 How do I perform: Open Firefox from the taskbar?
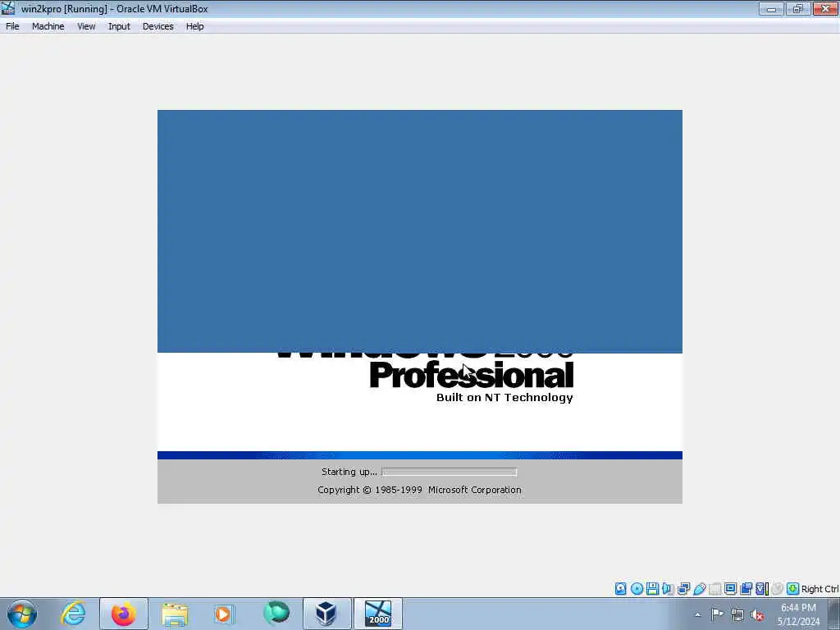coord(124,614)
